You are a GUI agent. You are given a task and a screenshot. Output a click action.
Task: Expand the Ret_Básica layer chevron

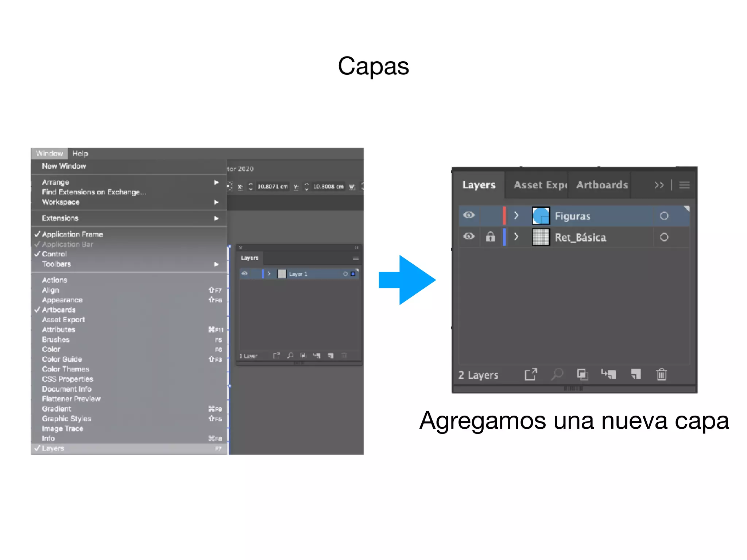516,237
